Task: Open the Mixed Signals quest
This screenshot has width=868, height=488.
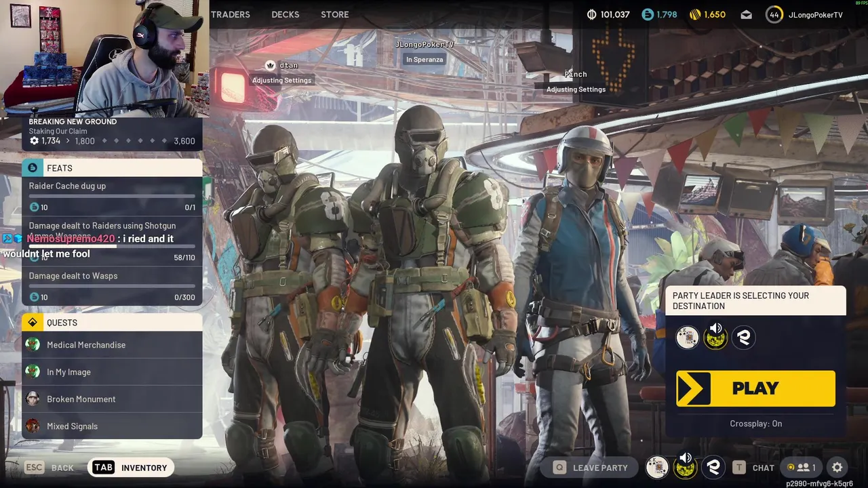Action: 112,426
